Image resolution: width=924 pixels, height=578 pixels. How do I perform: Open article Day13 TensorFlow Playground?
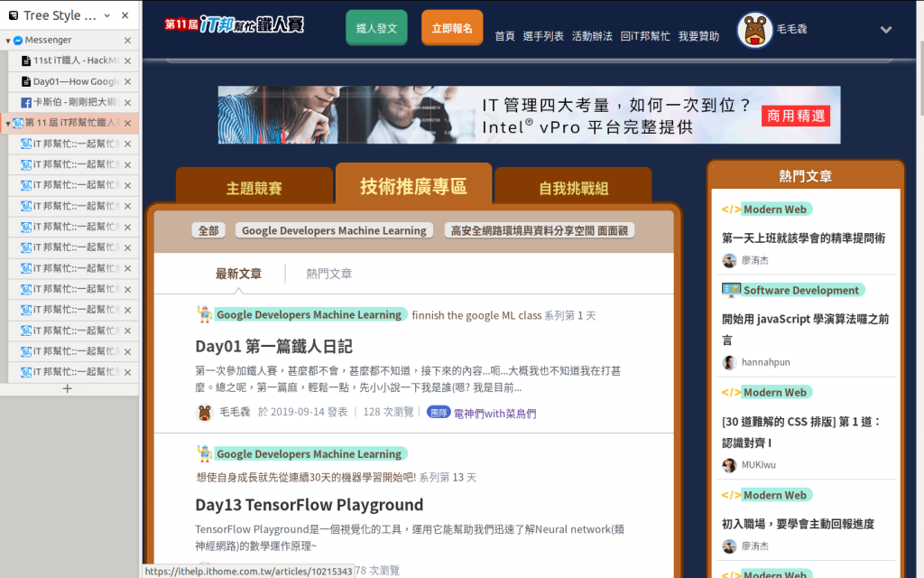point(310,505)
